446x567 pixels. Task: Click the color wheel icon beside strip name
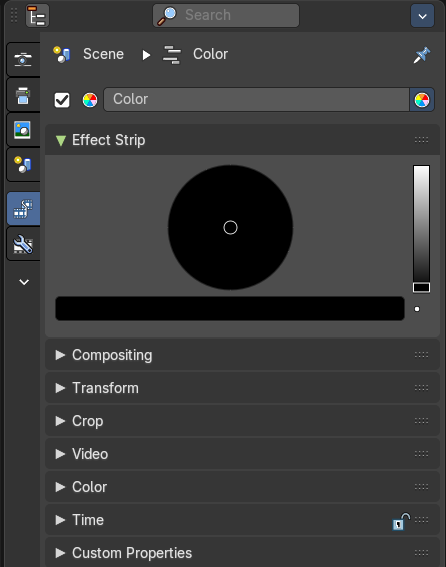point(90,100)
